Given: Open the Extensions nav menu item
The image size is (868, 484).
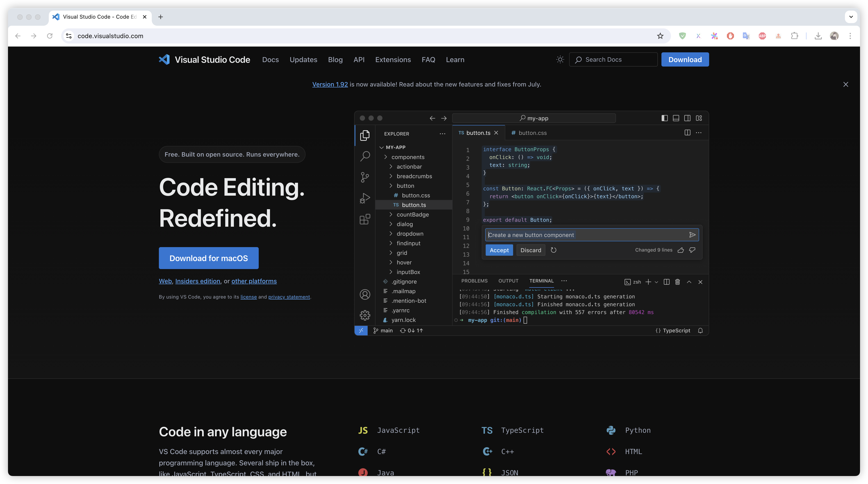Looking at the screenshot, I should pyautogui.click(x=393, y=60).
